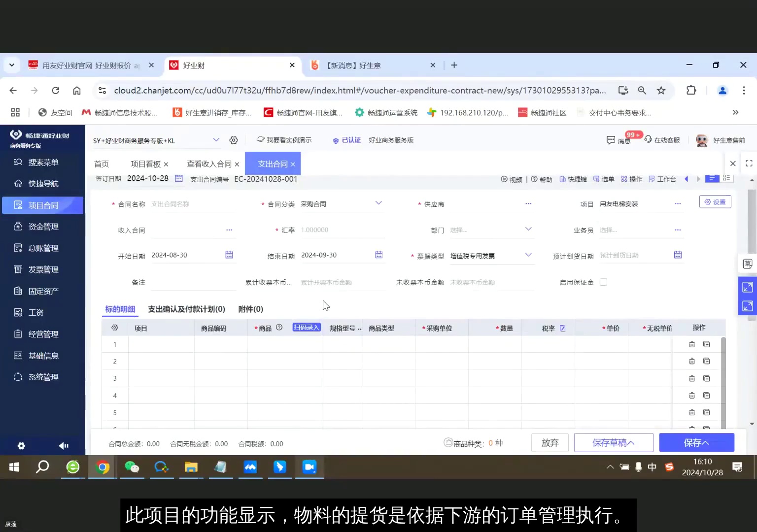Open the 合同分类 contract category dropdown
Screen dimensions: 757x532
[x=378, y=203]
